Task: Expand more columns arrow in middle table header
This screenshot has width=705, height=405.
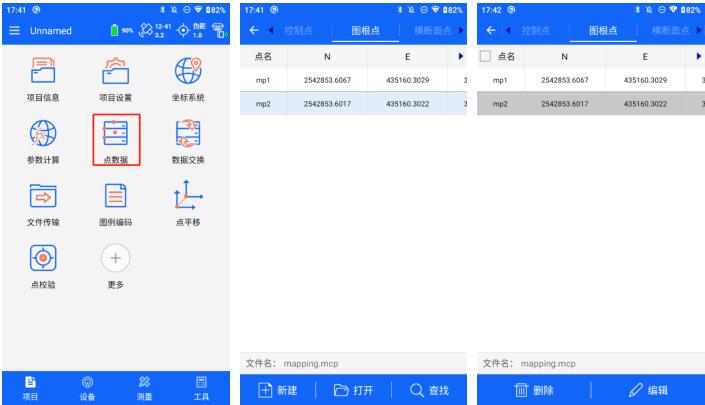Action: coord(460,56)
